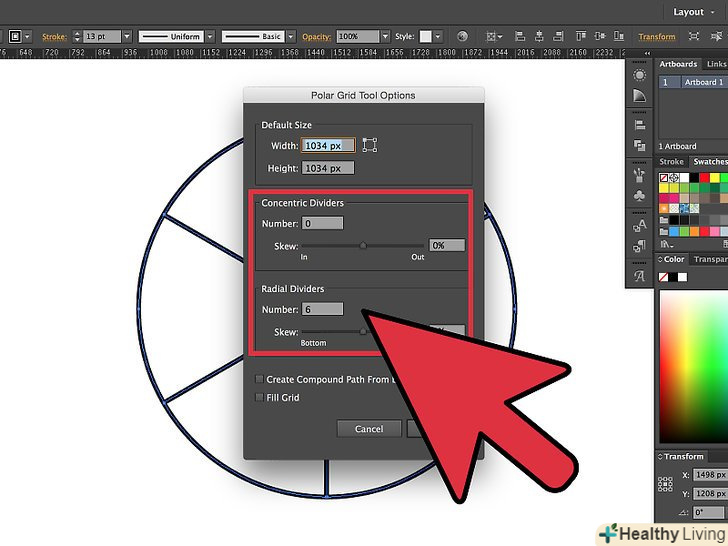Click the Concentric Dividers skew slider handle
Viewport: 728px width, 546px height.
tap(363, 245)
